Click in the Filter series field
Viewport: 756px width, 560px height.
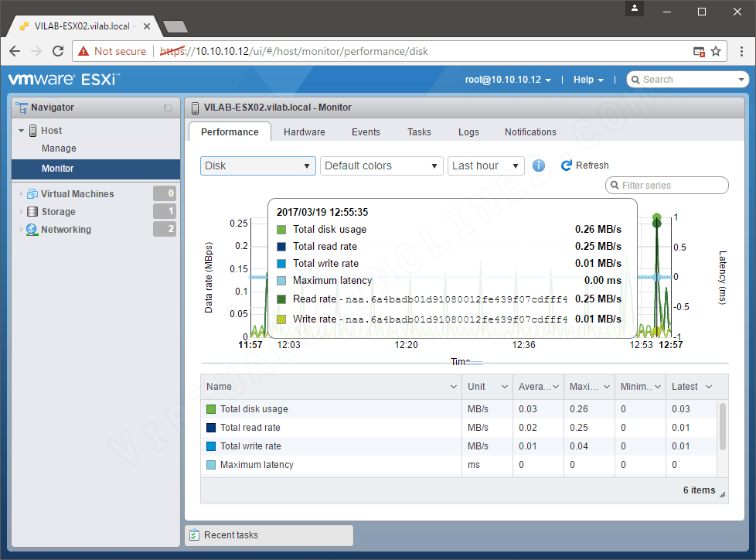(667, 185)
